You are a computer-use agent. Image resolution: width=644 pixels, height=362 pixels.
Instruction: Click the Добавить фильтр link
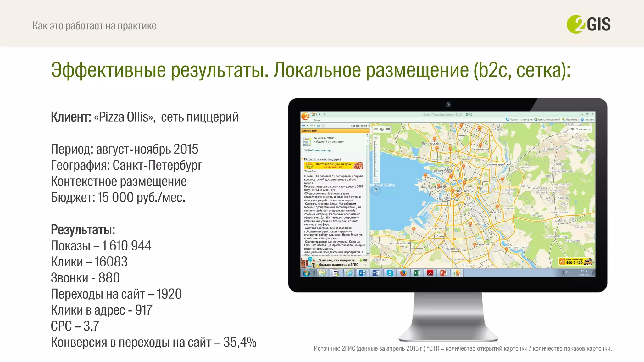(319, 151)
